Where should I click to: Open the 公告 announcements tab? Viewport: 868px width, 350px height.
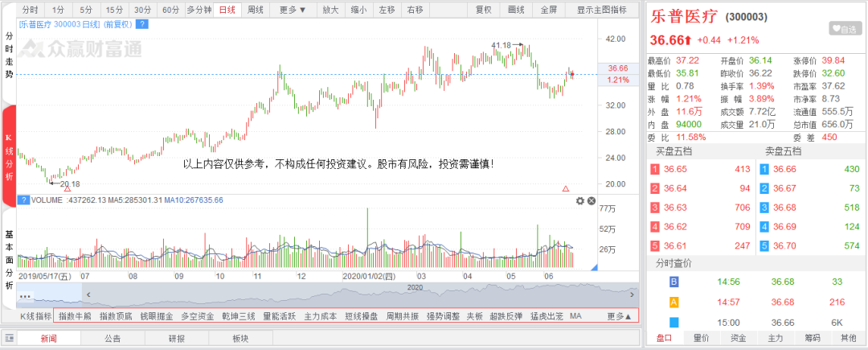click(x=113, y=339)
